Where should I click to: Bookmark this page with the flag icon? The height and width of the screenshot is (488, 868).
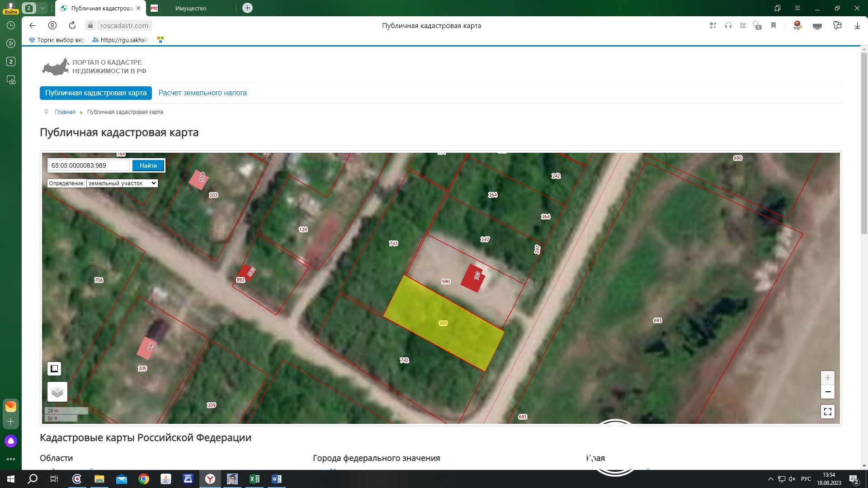(774, 26)
